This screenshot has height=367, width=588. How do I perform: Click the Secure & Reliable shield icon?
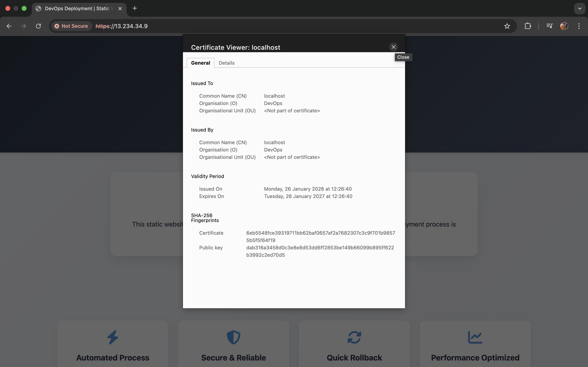tap(233, 337)
